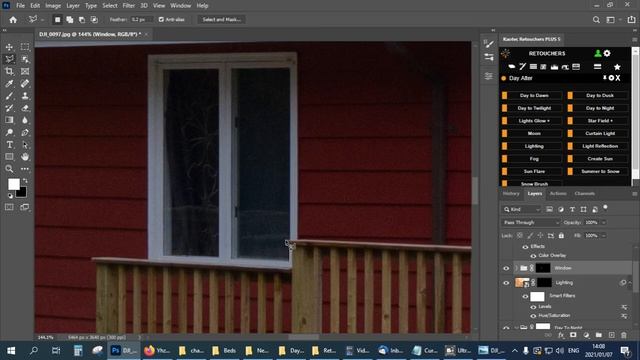Select the Clone Stamp tool
Screen dimensions: 640x360
pyautogui.click(x=25, y=96)
